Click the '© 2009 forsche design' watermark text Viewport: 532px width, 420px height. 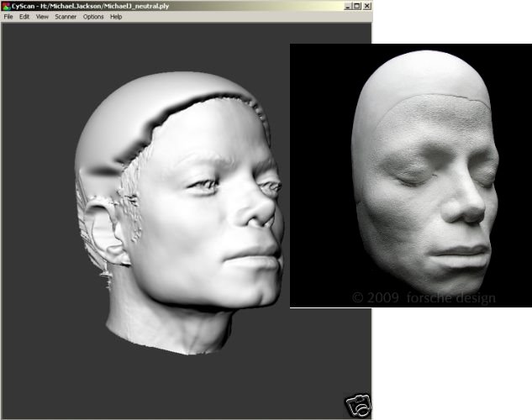(423, 297)
